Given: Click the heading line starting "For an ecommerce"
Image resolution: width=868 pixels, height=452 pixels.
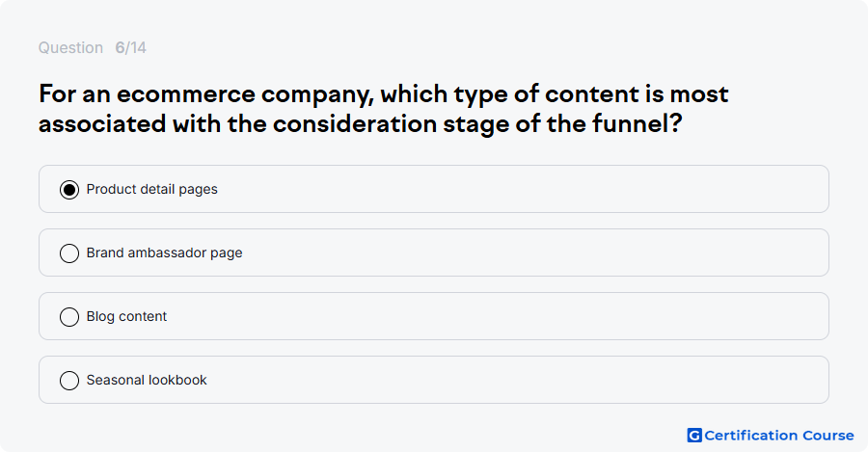Looking at the screenshot, I should click(x=383, y=94).
